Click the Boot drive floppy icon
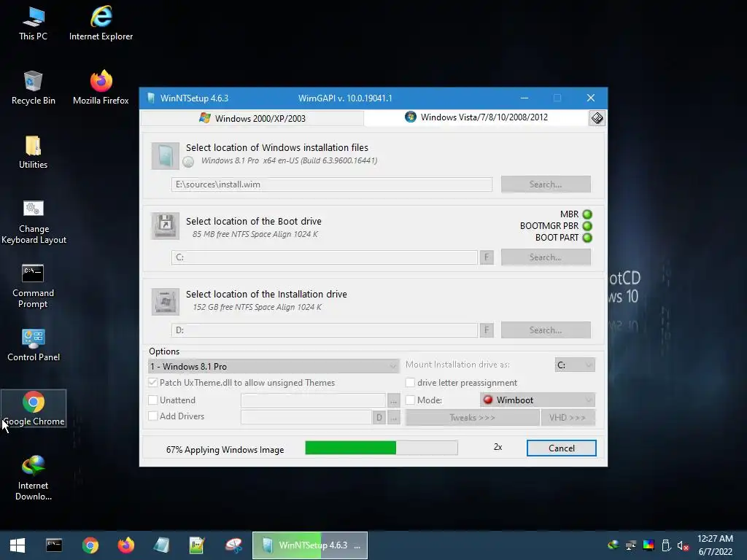747x560 pixels. pyautogui.click(x=165, y=225)
